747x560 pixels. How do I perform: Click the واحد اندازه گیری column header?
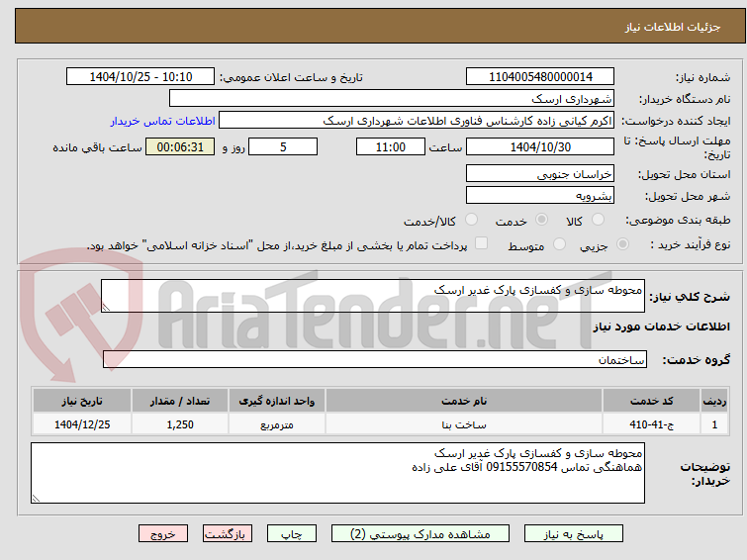tap(277, 401)
